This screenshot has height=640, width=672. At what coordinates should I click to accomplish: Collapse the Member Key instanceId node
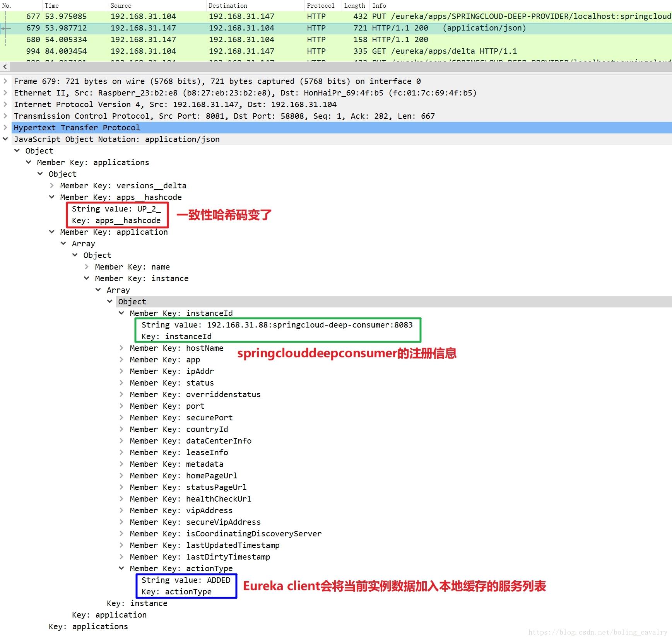click(121, 313)
